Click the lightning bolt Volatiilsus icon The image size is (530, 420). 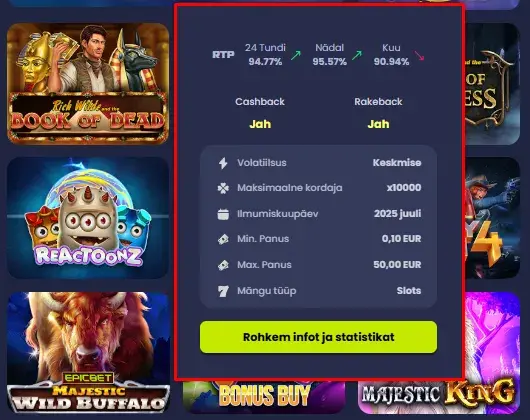click(x=223, y=163)
